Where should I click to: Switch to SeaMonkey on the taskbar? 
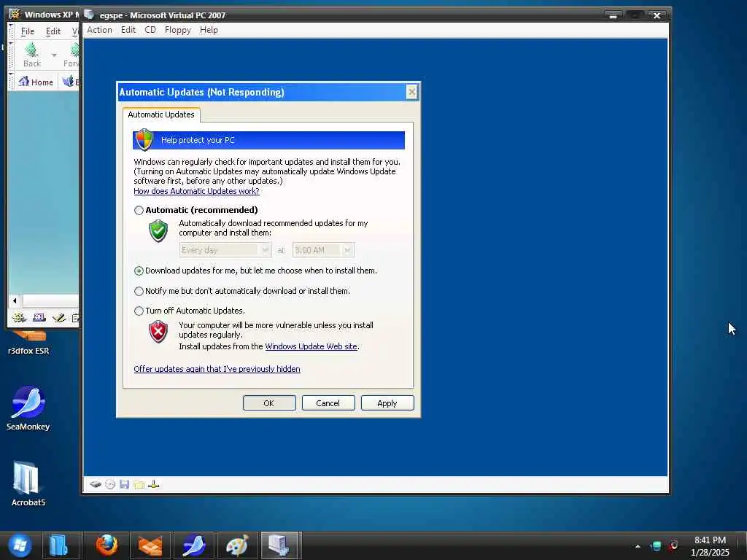(194, 545)
